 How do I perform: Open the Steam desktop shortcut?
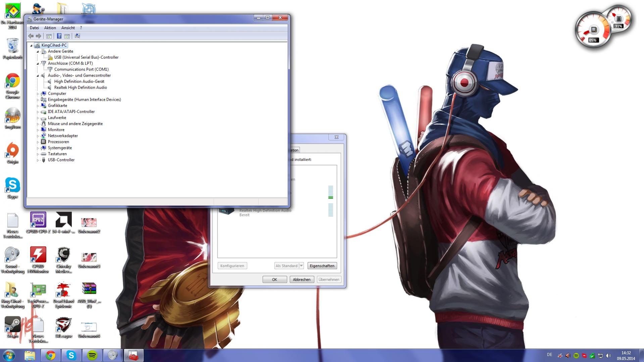12,327
